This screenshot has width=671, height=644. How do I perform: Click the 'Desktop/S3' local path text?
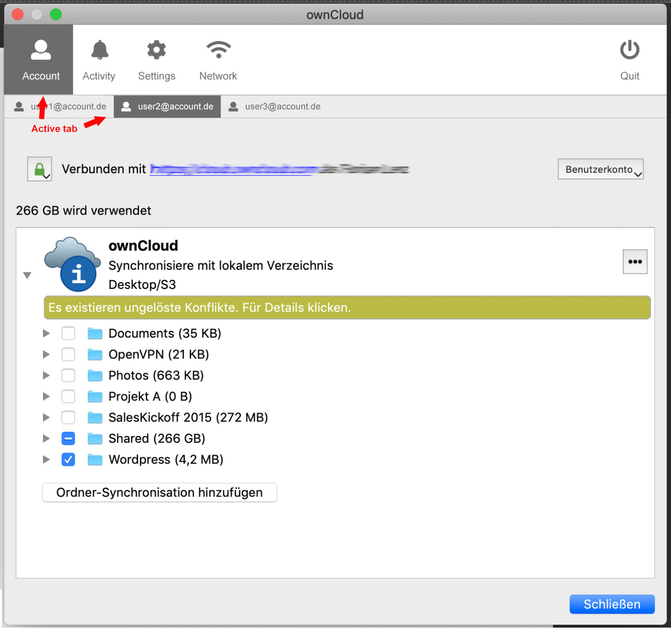[x=142, y=285]
